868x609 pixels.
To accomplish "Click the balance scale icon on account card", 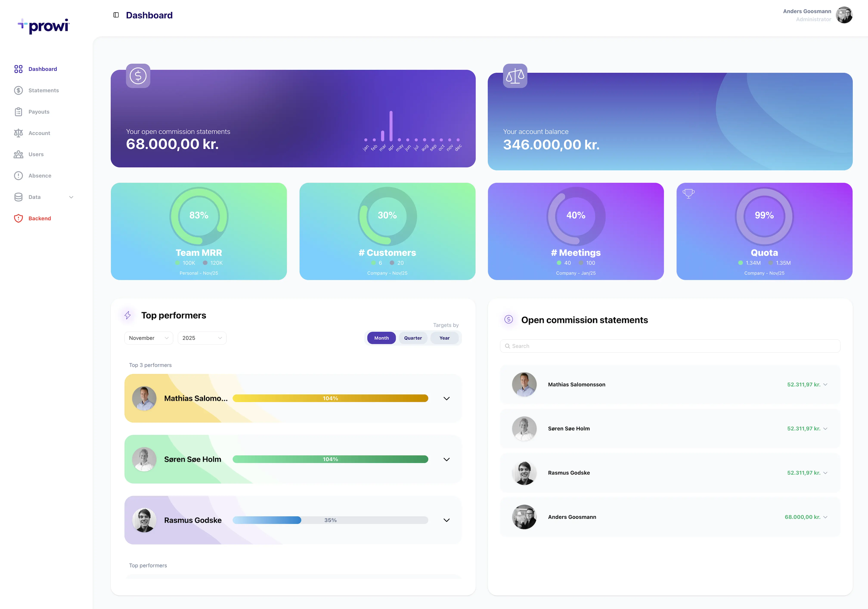I will pyautogui.click(x=515, y=76).
